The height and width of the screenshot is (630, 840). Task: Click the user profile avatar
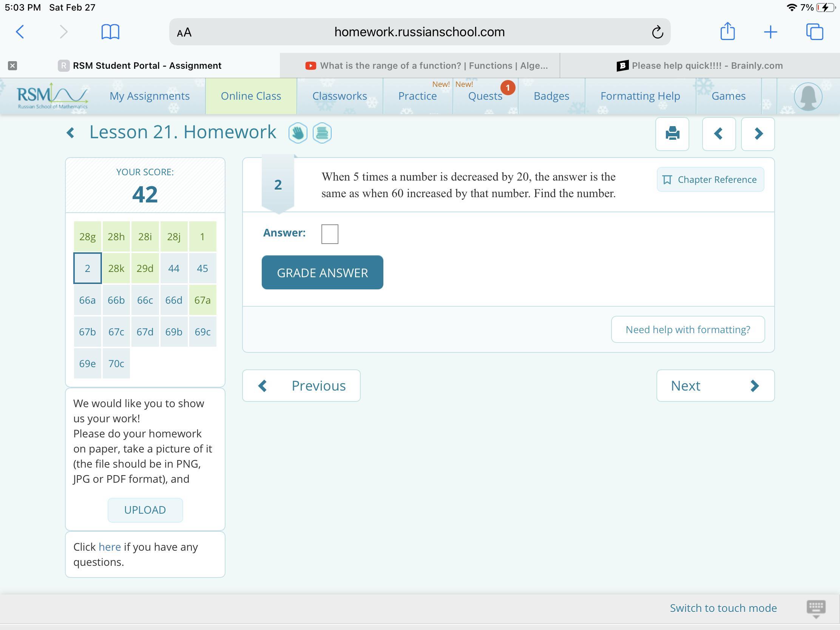point(808,96)
